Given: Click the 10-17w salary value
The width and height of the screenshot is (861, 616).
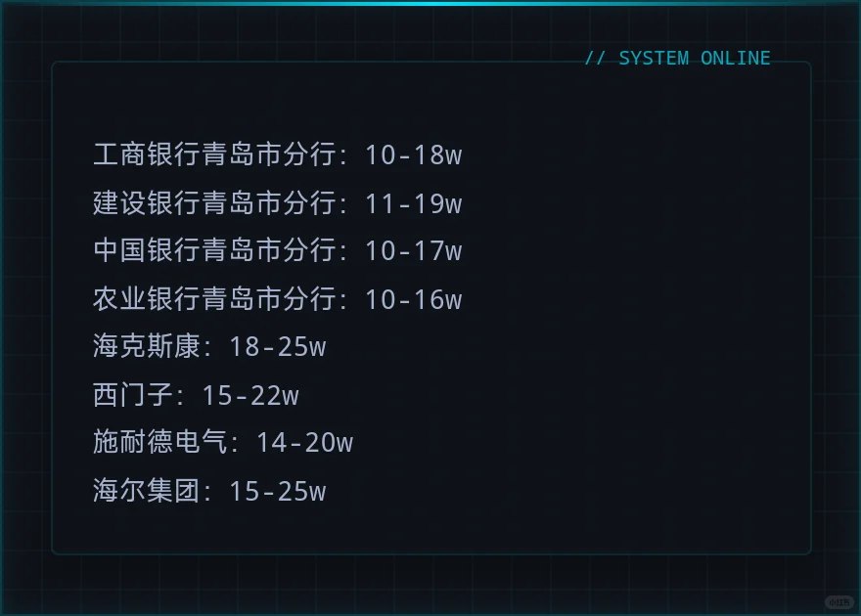Looking at the screenshot, I should [x=414, y=251].
